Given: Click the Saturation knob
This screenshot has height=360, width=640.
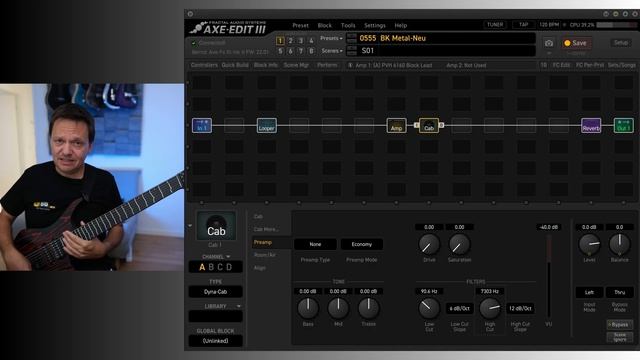Looking at the screenshot, I should point(460,244).
